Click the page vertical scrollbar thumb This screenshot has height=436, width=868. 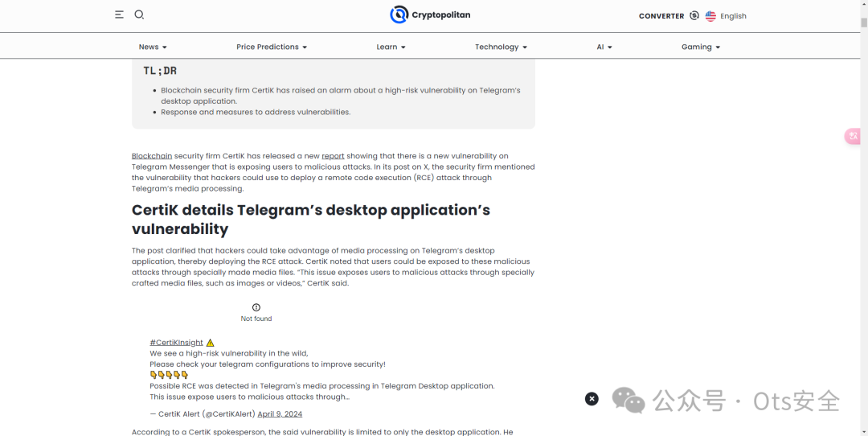(863, 23)
